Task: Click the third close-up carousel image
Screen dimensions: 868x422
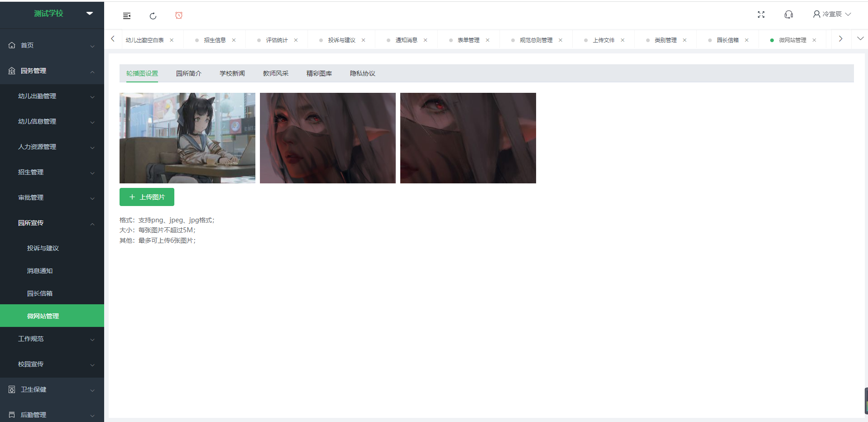Action: [468, 138]
